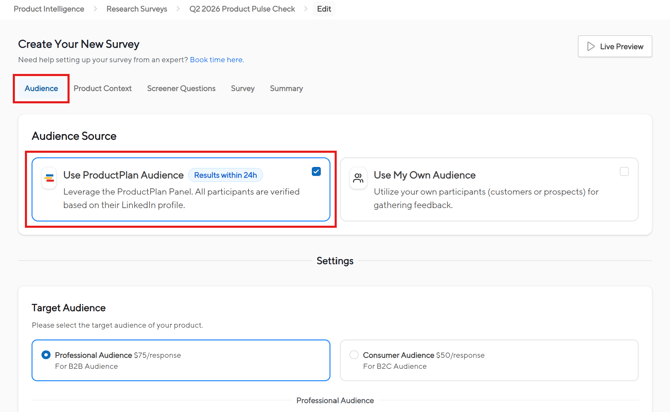Go to Q2 2026 Product Pulse Check breadcrumb
Screen dimensions: 670x412
coord(242,9)
